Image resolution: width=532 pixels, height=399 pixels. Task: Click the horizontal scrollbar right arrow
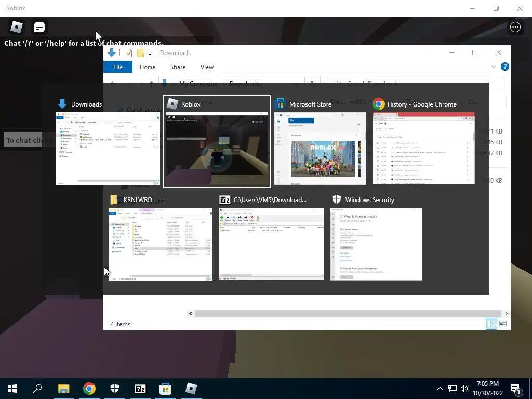coord(506,313)
